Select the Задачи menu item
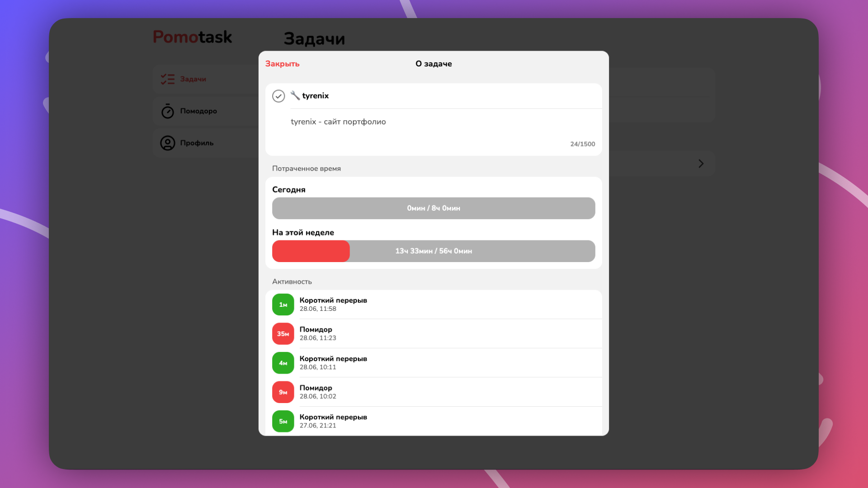The width and height of the screenshot is (868, 488). (x=193, y=79)
